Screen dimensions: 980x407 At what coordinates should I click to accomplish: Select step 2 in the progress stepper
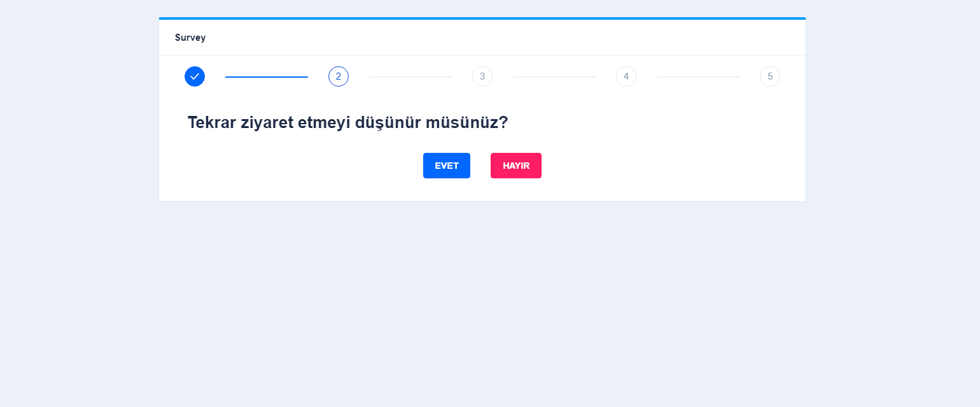(x=339, y=76)
